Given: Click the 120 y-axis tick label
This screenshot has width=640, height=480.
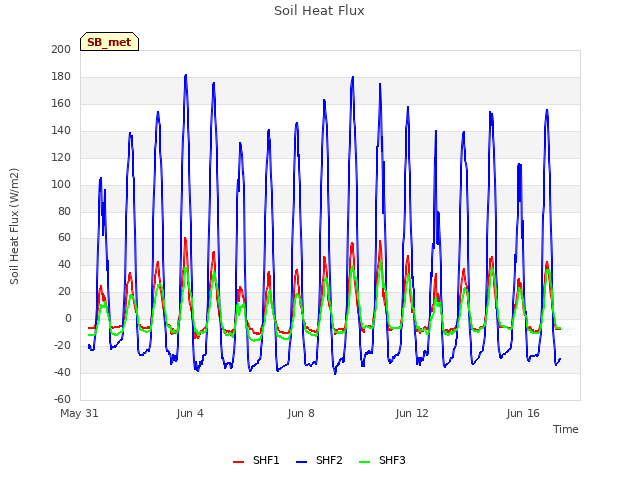Looking at the screenshot, I should [x=61, y=157].
